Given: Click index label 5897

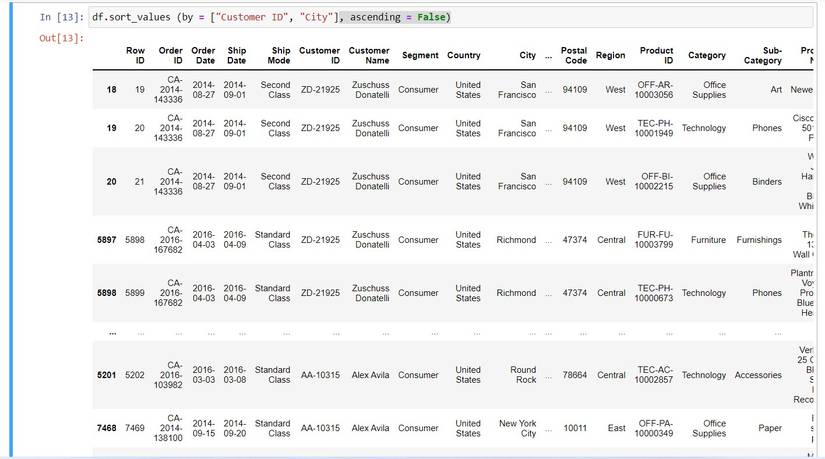Looking at the screenshot, I should pyautogui.click(x=106, y=240).
